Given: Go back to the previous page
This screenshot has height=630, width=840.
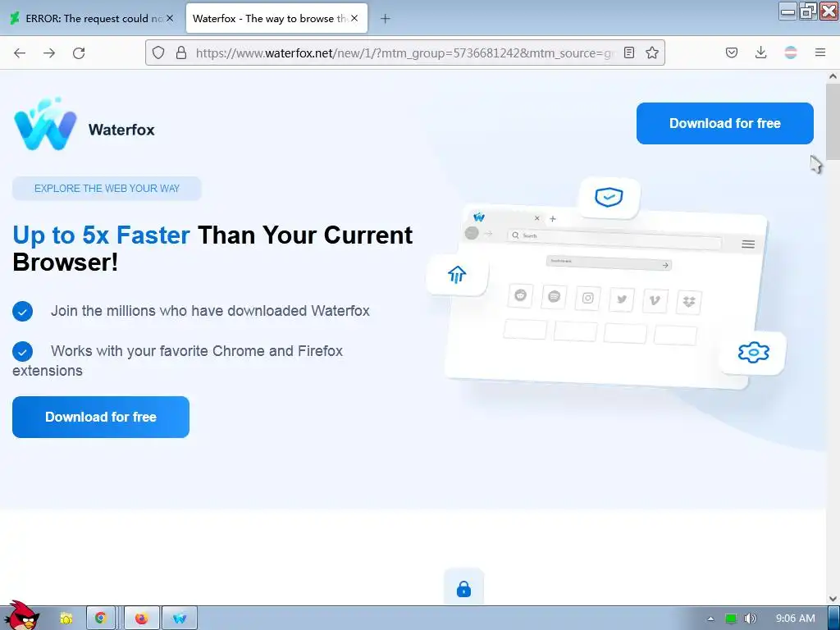Looking at the screenshot, I should (x=20, y=52).
